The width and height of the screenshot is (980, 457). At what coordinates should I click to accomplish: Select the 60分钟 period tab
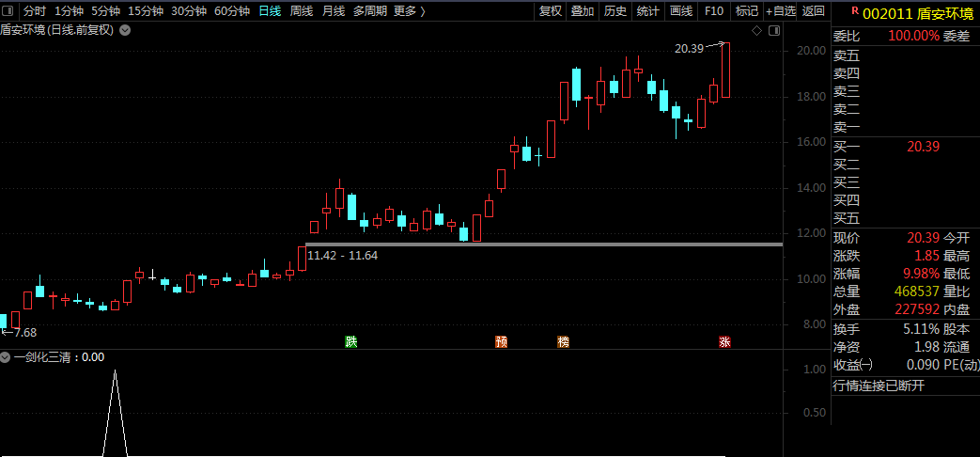pos(232,10)
